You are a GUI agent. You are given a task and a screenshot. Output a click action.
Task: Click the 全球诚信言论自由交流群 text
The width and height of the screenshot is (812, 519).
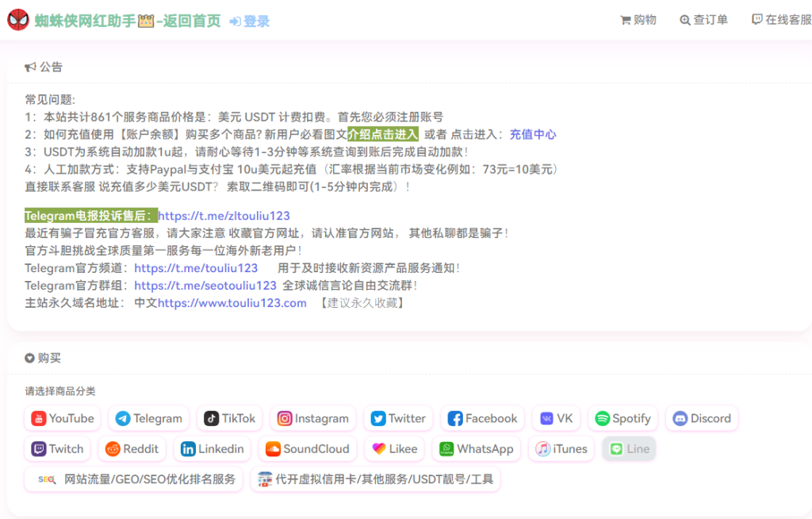pyautogui.click(x=350, y=286)
